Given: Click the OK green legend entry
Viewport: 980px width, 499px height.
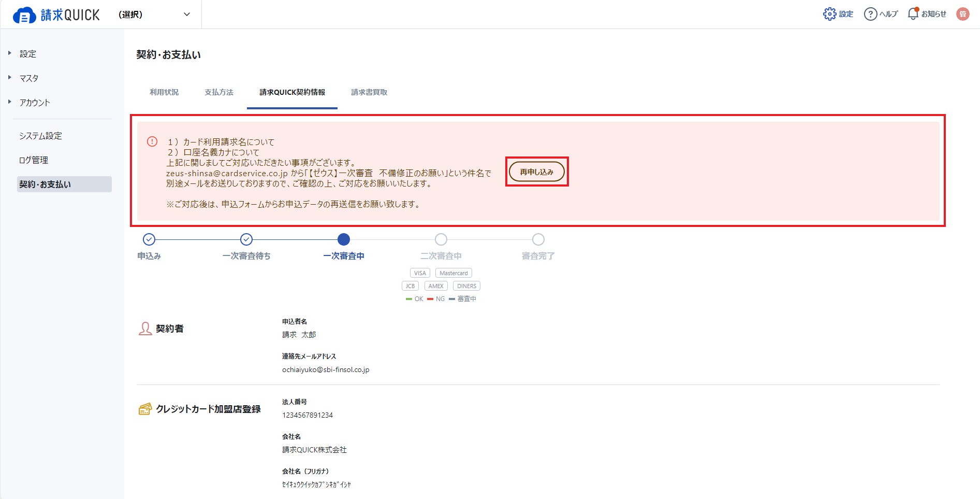Looking at the screenshot, I should pos(415,299).
